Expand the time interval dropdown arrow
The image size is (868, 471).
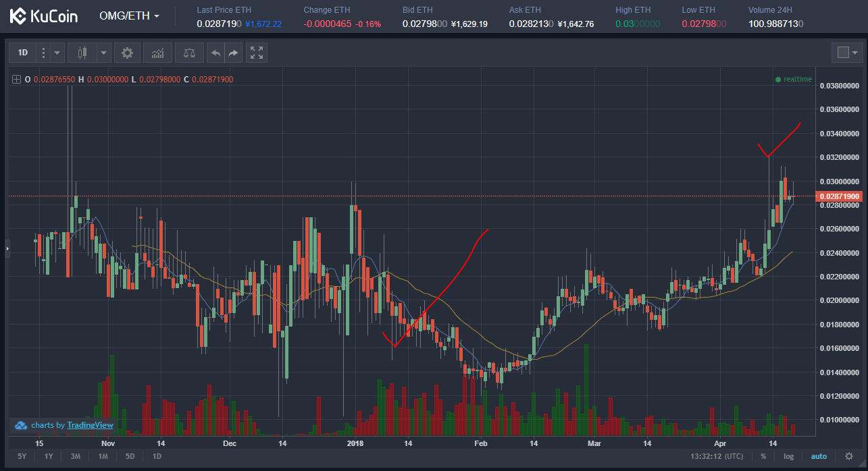pyautogui.click(x=57, y=53)
